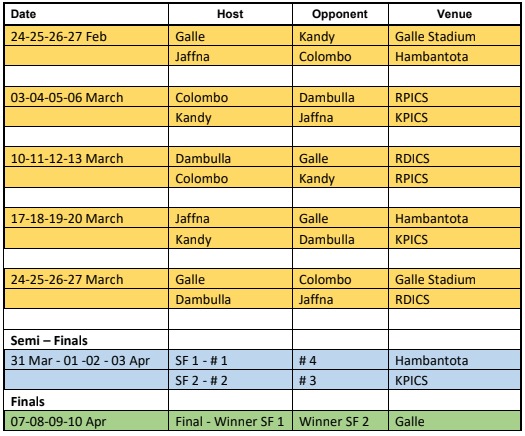Screen dimensions: 525x436
Task: Click the 03-04-05-06 March date cell
Action: pos(86,97)
